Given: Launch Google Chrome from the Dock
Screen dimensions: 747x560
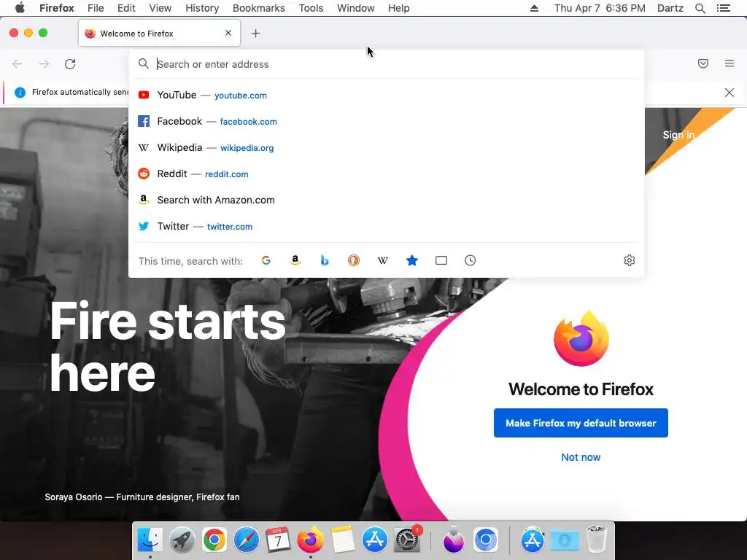Looking at the screenshot, I should pyautogui.click(x=214, y=540).
